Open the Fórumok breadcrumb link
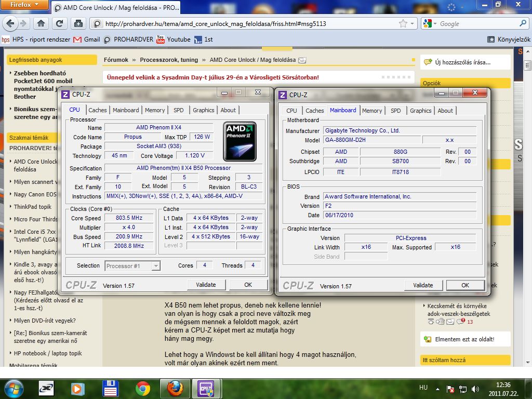 116,60
